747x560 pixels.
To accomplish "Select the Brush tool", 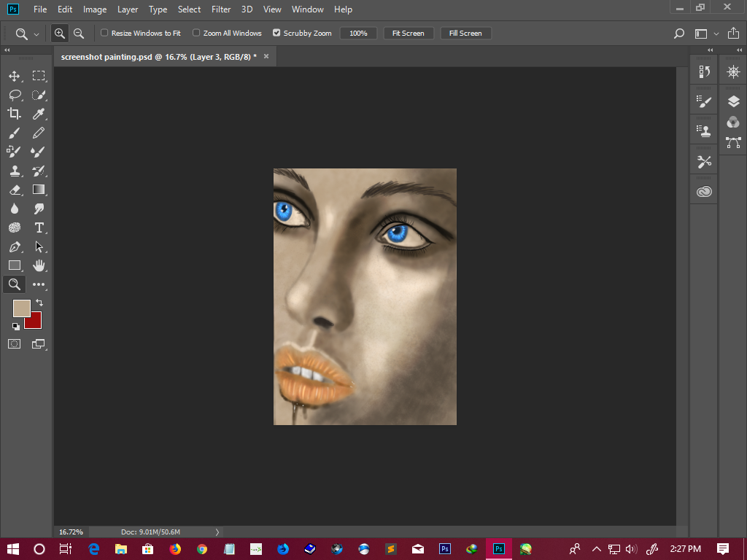I will (14, 133).
